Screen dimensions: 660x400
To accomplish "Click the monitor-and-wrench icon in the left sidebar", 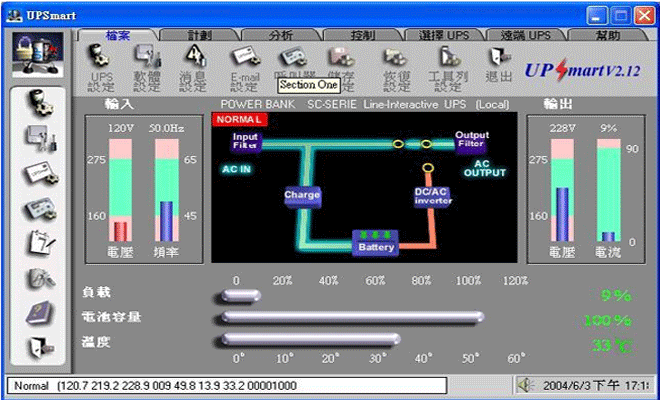I will [x=39, y=138].
